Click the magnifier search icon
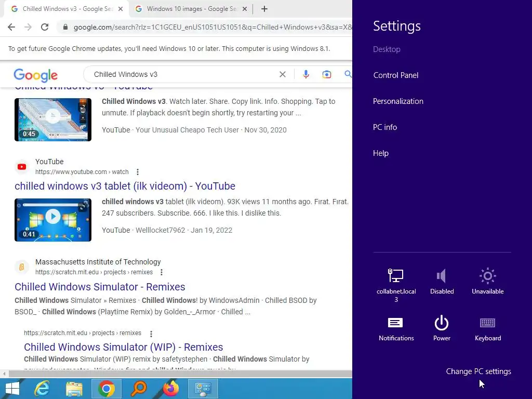The width and height of the screenshot is (532, 399). tap(348, 74)
